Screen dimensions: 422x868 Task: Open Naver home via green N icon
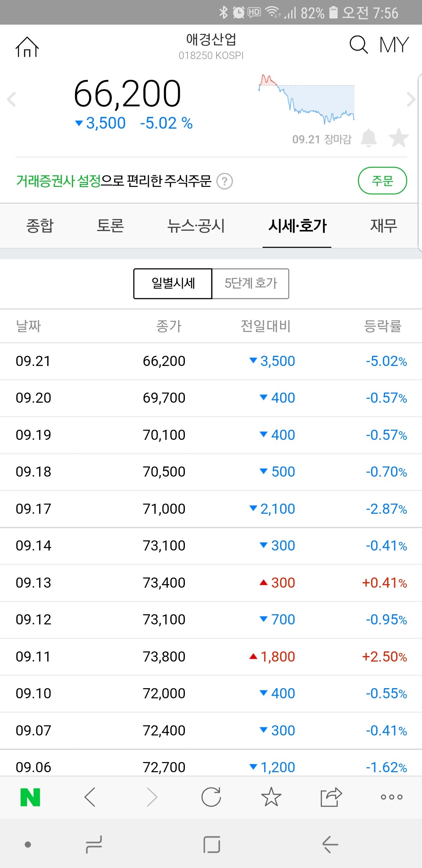pos(31,798)
